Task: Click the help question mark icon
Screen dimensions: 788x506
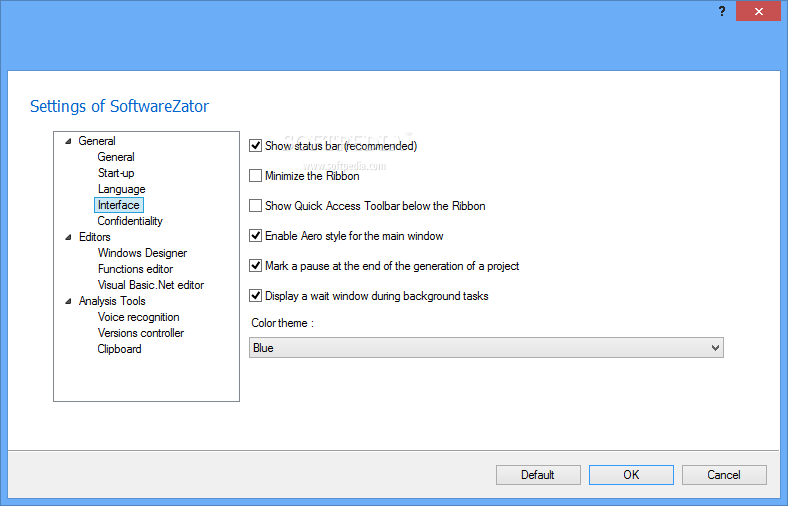Action: (722, 11)
